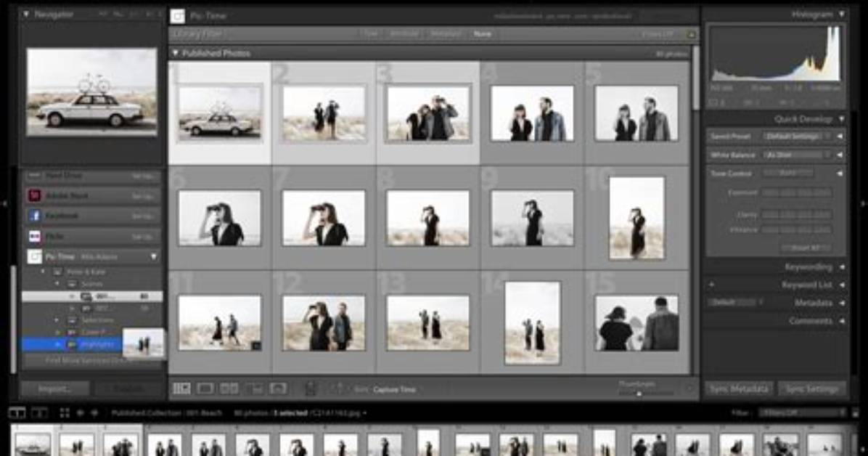Expand the Metadata panel

pos(841,303)
